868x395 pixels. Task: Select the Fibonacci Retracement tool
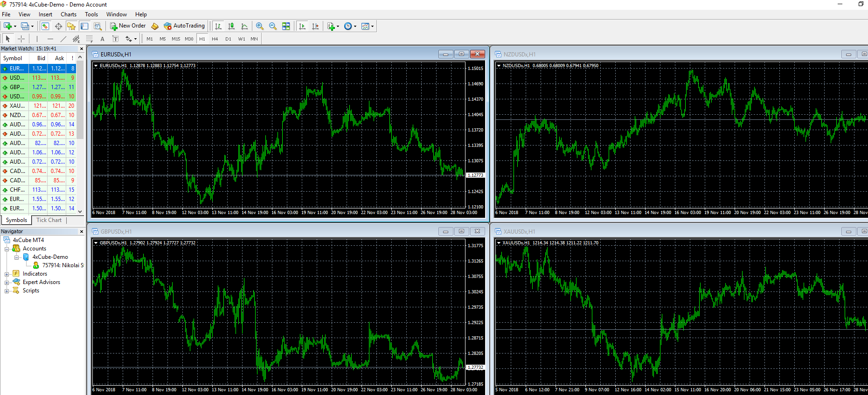click(89, 39)
